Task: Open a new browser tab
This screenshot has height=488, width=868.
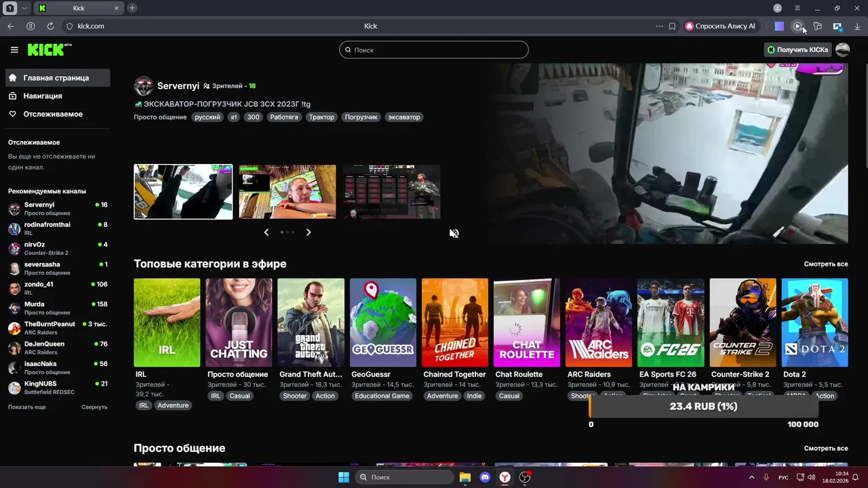Action: point(132,8)
